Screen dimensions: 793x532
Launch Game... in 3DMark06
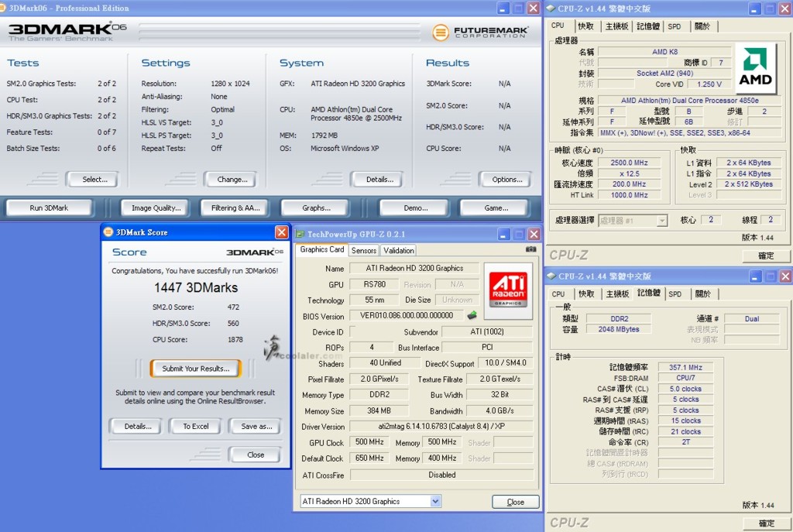pos(494,208)
